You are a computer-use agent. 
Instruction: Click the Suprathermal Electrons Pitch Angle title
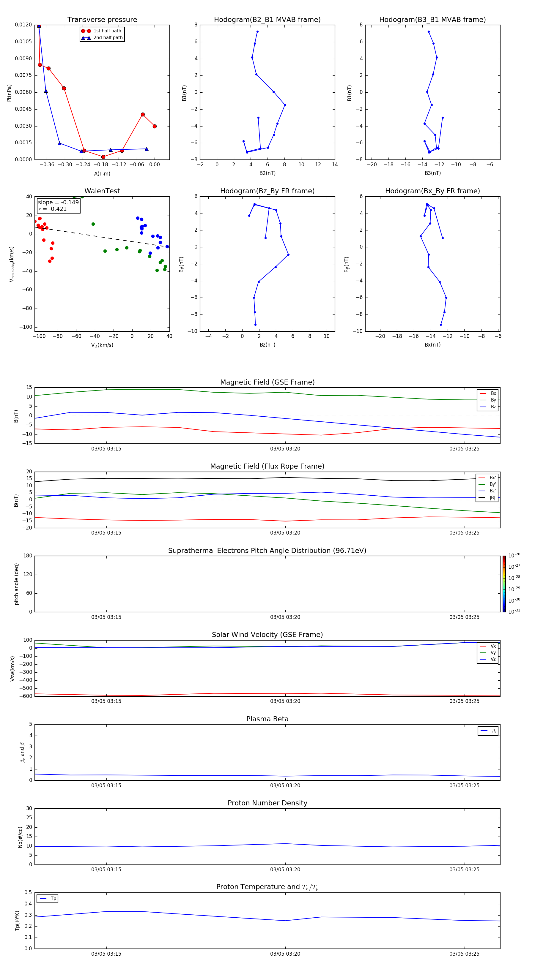[267, 551]
